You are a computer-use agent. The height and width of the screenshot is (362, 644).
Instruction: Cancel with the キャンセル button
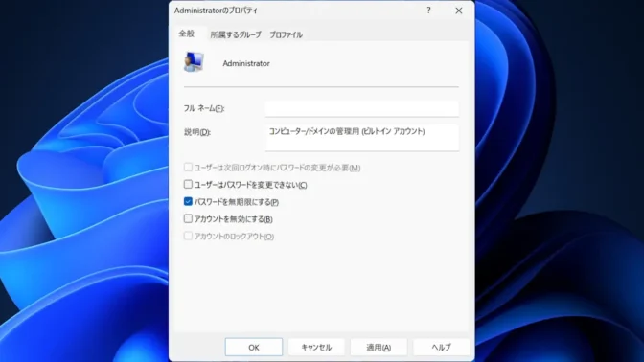coord(316,348)
